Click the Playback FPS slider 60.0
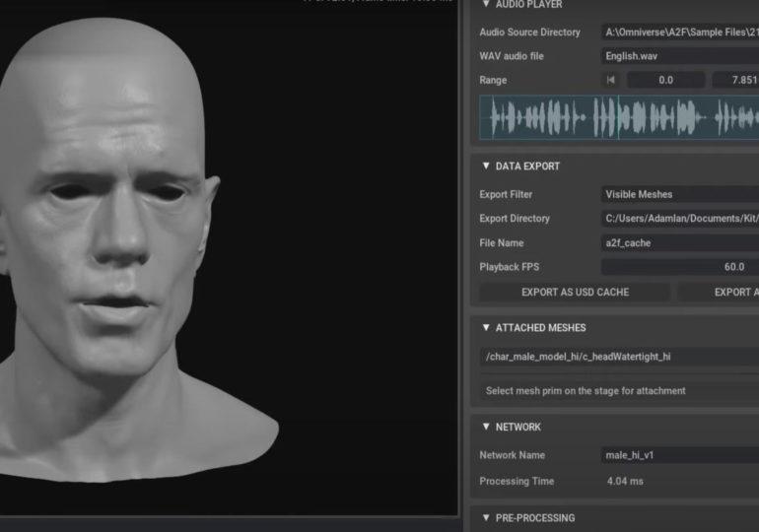Screen dimensions: 759x532 coord(679,267)
